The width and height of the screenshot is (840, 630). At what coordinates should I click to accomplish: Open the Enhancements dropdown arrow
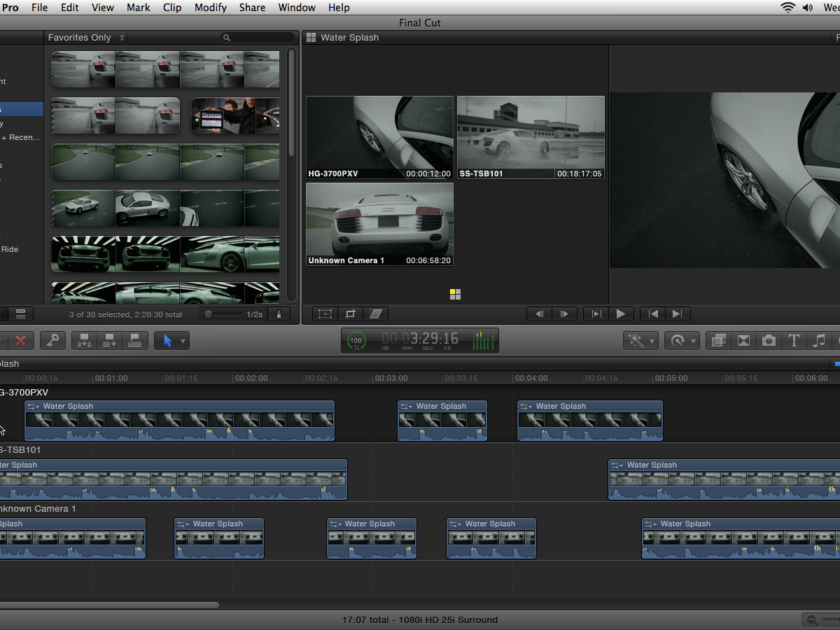pyautogui.click(x=652, y=342)
